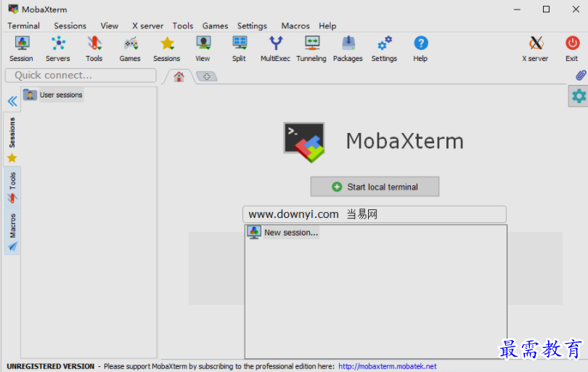Switch to the Tools side tab

pyautogui.click(x=12, y=187)
